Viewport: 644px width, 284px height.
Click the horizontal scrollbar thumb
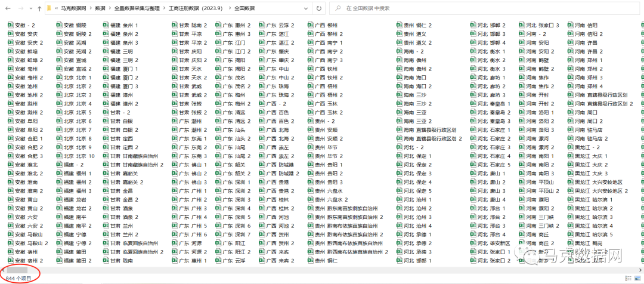[x=17, y=270]
